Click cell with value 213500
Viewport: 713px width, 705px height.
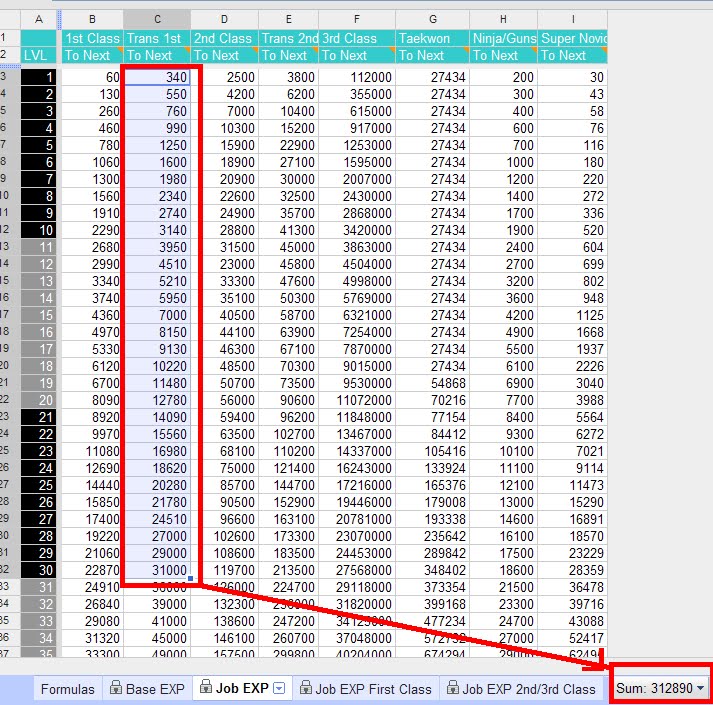(288, 570)
